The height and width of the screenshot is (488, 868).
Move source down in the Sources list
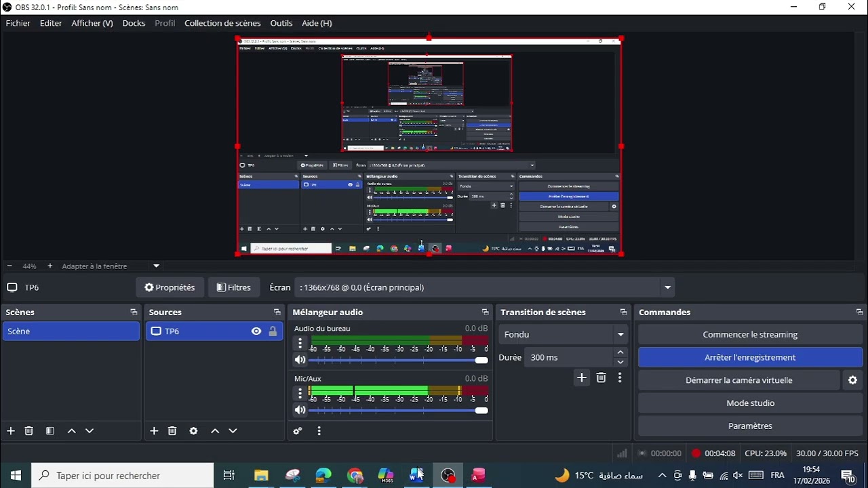pyautogui.click(x=233, y=431)
